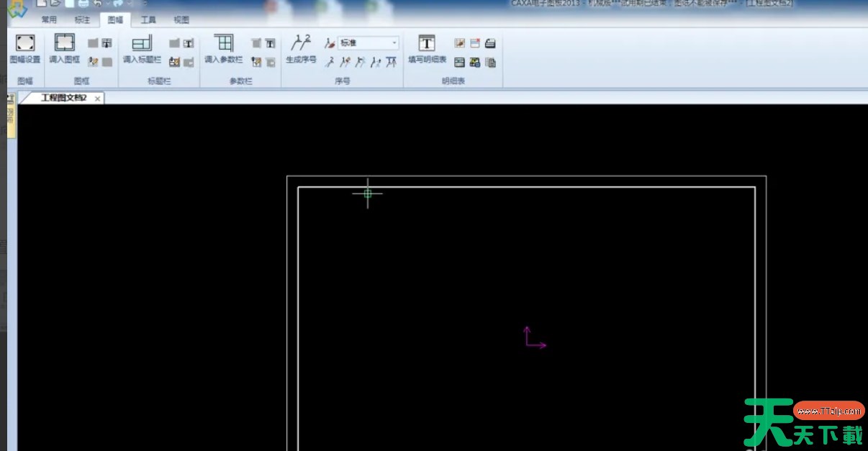Open the 视图 ribbon tab
Viewport: 868px width, 451px height.
click(x=181, y=20)
